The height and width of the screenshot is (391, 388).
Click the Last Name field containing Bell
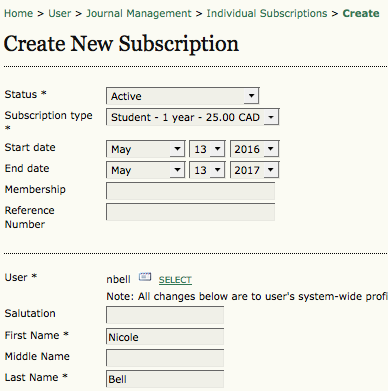click(x=165, y=379)
